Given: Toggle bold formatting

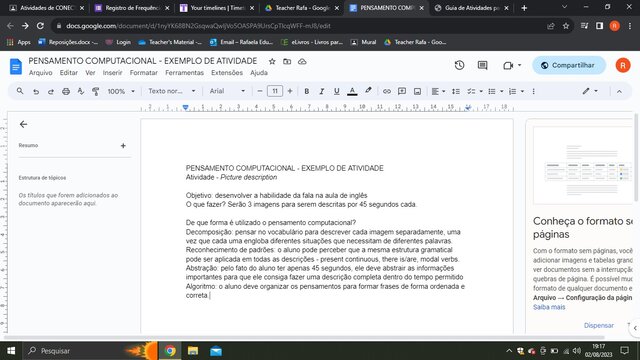Looking at the screenshot, I should [x=307, y=91].
